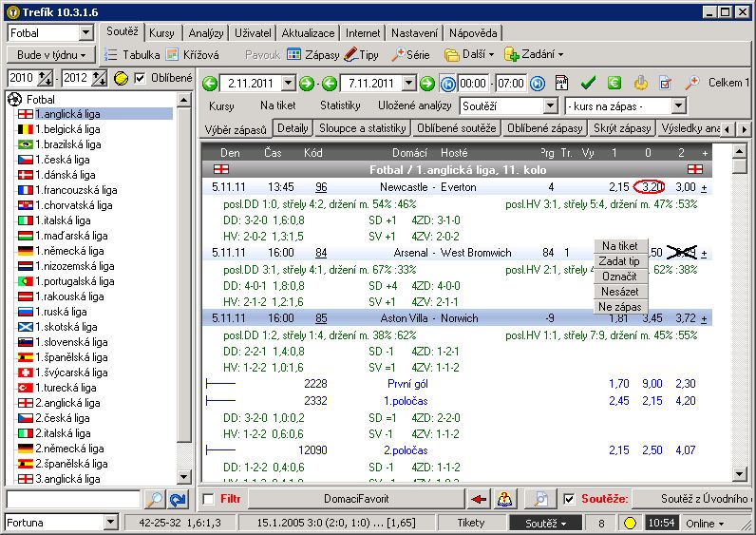This screenshot has width=756, height=535.
Task: Click the Skrýt zápasy button
Action: click(x=622, y=128)
